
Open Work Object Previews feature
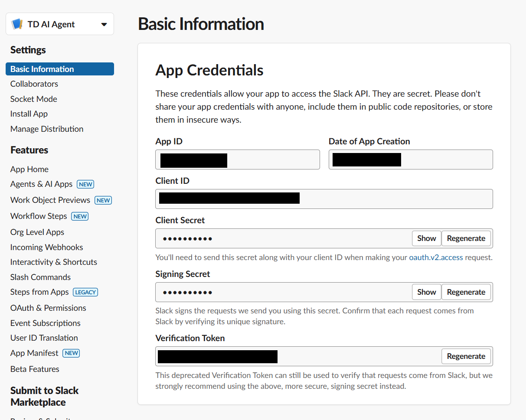coord(50,200)
